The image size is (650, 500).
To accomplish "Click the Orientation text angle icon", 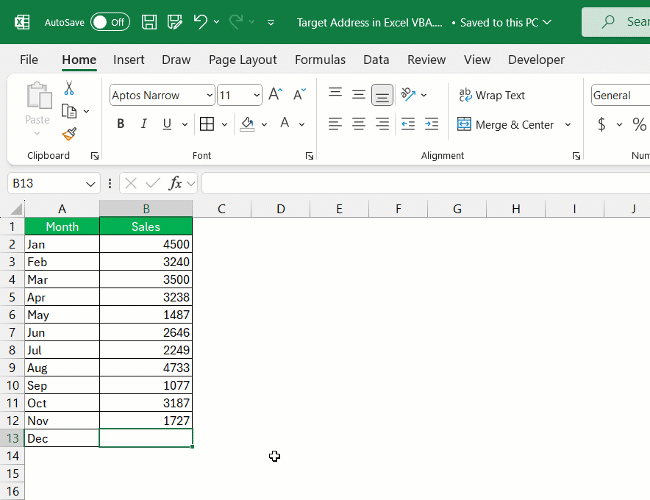I will [x=408, y=95].
